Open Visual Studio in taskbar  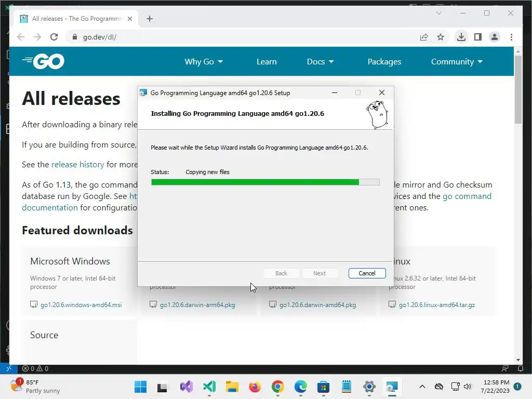(187, 387)
